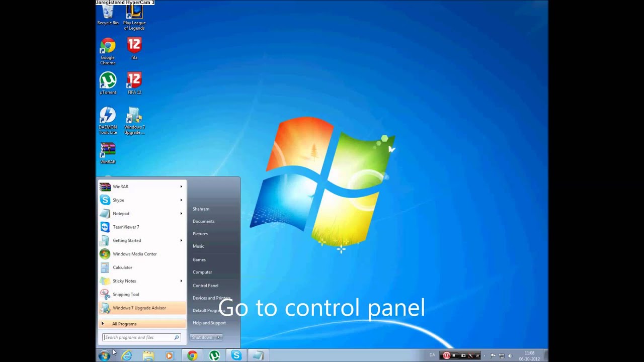Open shutdown options arrow menu

[x=218, y=337]
